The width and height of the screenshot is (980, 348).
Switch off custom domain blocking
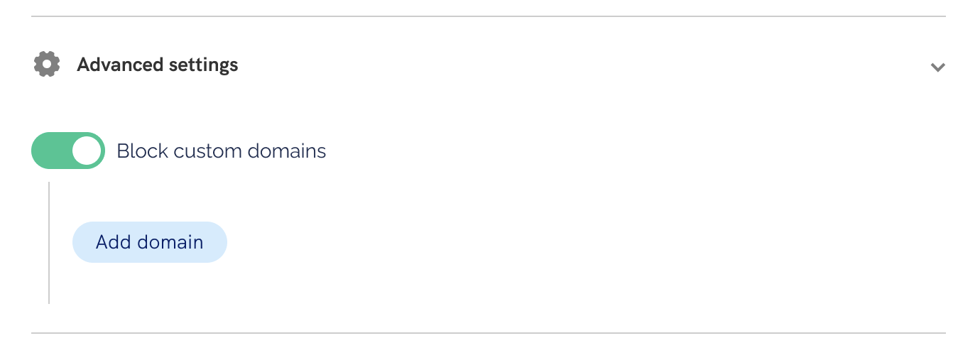point(68,151)
